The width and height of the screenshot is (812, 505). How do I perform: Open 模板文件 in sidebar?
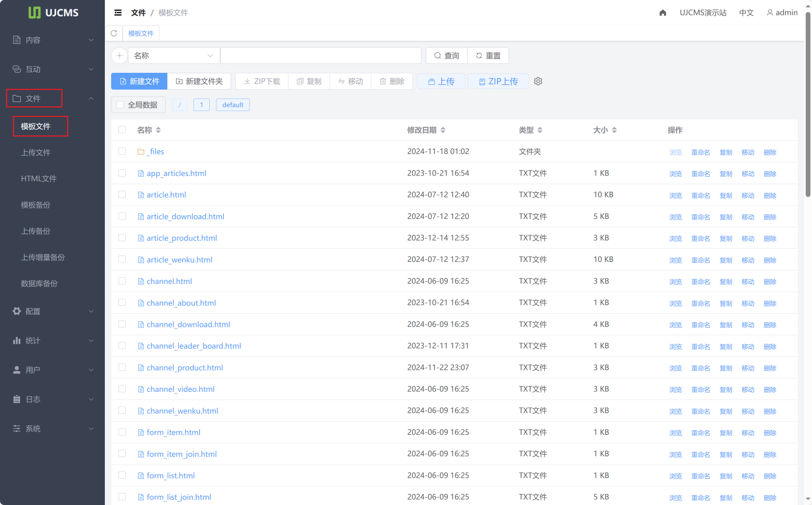[36, 126]
